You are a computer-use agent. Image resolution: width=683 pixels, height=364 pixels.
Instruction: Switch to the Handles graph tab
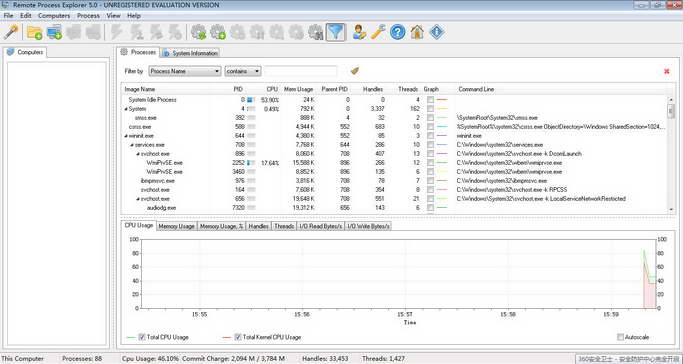click(258, 226)
